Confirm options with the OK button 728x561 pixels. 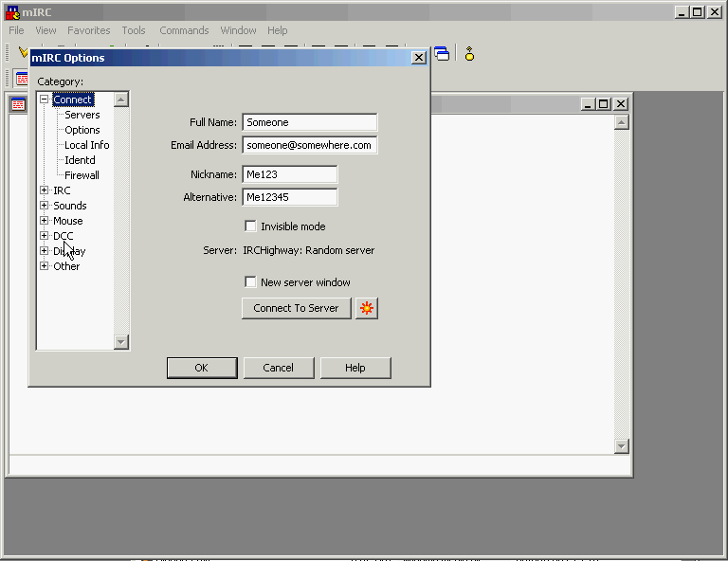click(x=202, y=368)
